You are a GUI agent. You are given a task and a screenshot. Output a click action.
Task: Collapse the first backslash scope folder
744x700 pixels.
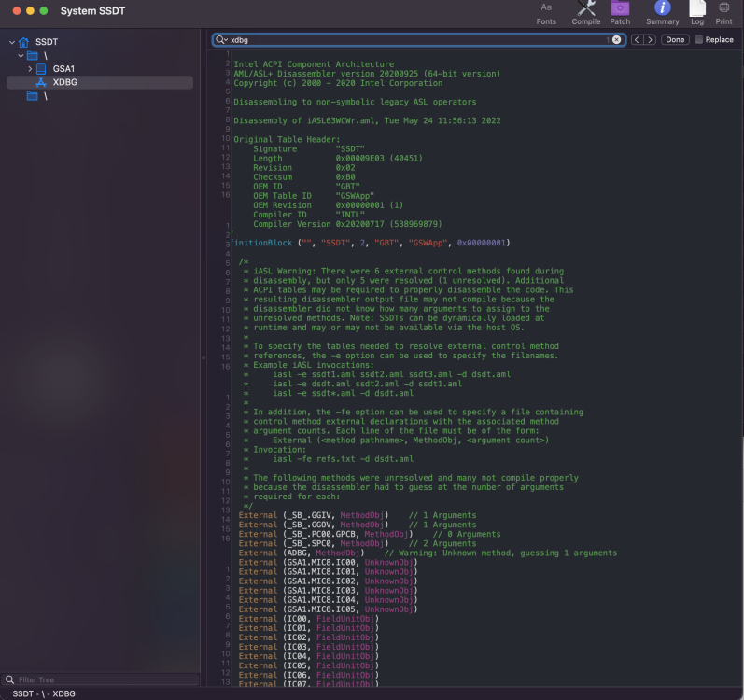[x=21, y=56]
